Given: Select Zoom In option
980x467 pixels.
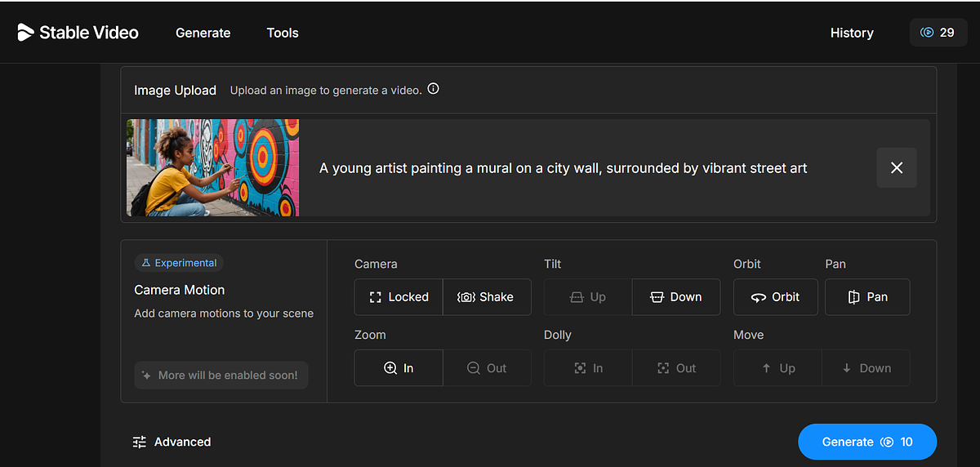Looking at the screenshot, I should pyautogui.click(x=399, y=368).
